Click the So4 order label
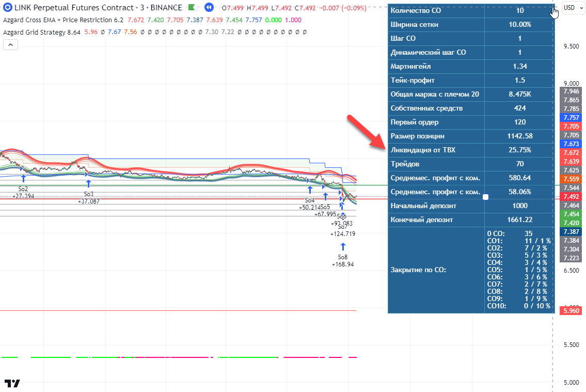The image size is (586, 392). (309, 200)
